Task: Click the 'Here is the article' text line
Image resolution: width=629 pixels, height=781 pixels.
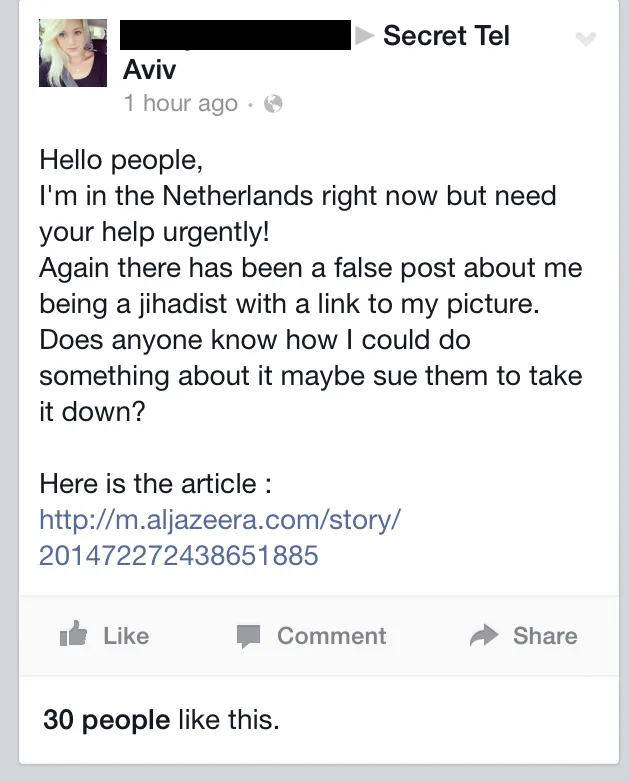Action: [155, 483]
